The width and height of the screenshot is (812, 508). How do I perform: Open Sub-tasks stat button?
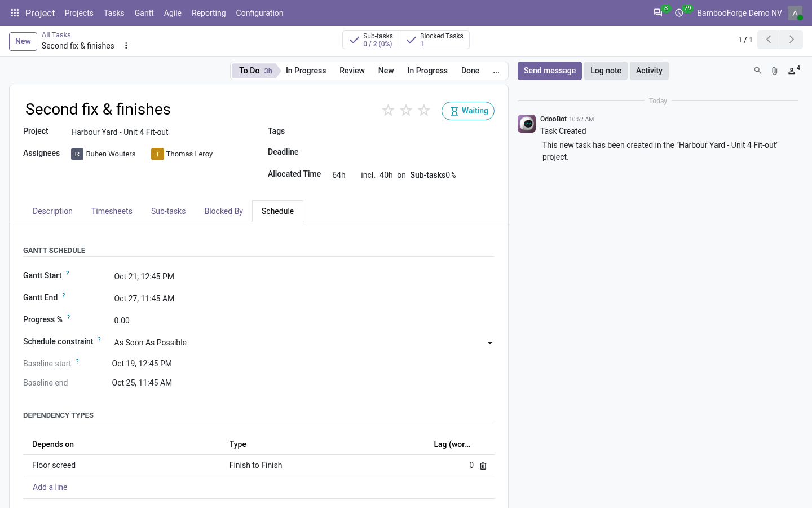click(x=372, y=40)
